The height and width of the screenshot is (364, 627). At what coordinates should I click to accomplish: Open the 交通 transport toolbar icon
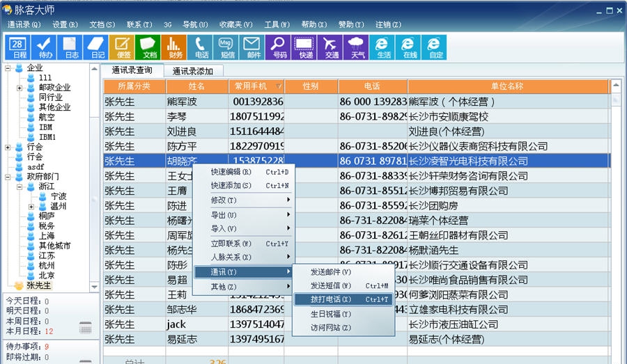[330, 47]
